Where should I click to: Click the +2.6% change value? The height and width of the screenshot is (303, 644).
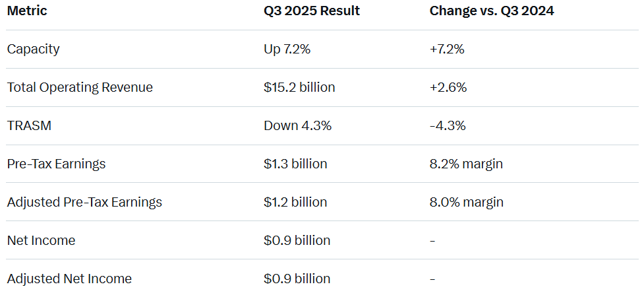click(x=448, y=87)
